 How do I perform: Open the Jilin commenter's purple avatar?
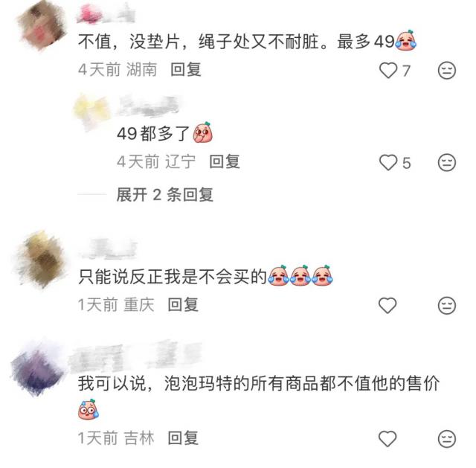(x=38, y=369)
